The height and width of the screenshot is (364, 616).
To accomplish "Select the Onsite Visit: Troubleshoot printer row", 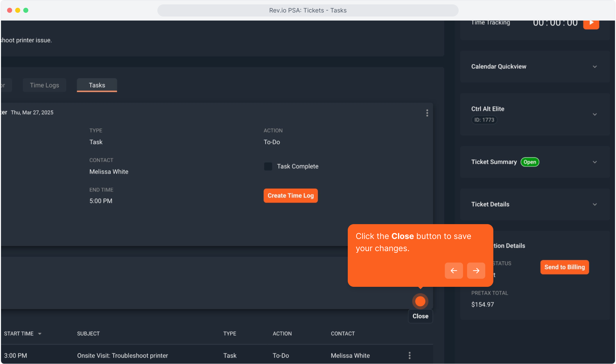I will [x=122, y=356].
